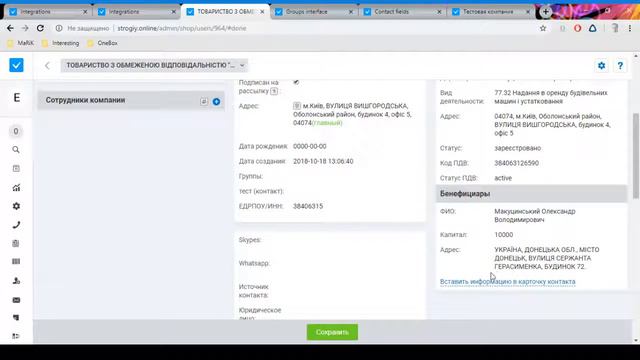
Task: Click the Код ПДВ value 384063126590
Action: tap(516, 163)
